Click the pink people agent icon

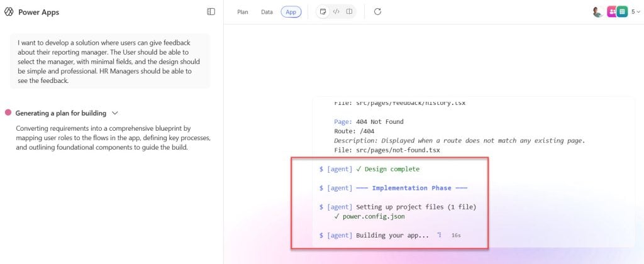pos(612,12)
